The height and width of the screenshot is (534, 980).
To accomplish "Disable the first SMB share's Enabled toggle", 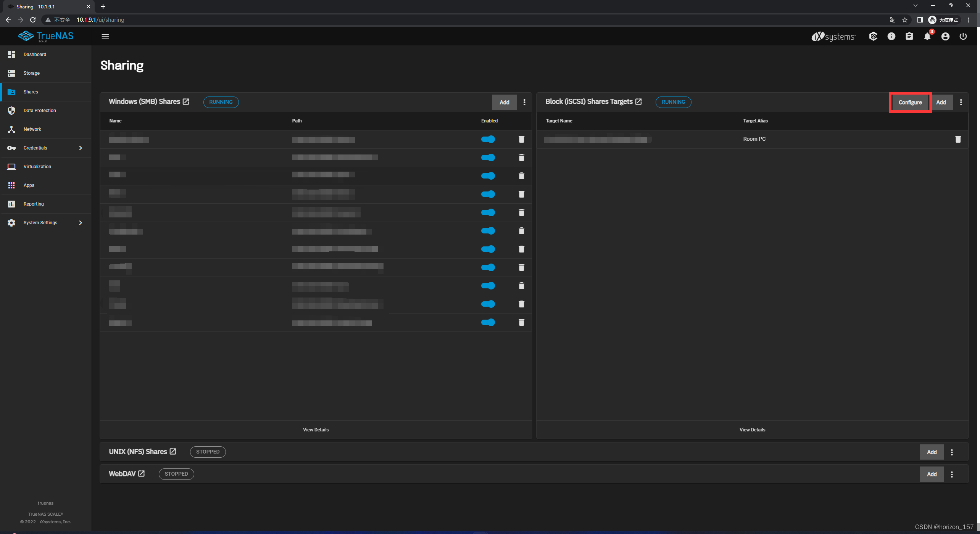I will [x=488, y=139].
